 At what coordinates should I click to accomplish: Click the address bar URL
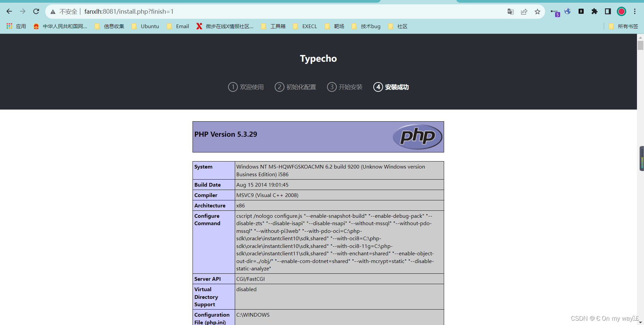(x=129, y=12)
